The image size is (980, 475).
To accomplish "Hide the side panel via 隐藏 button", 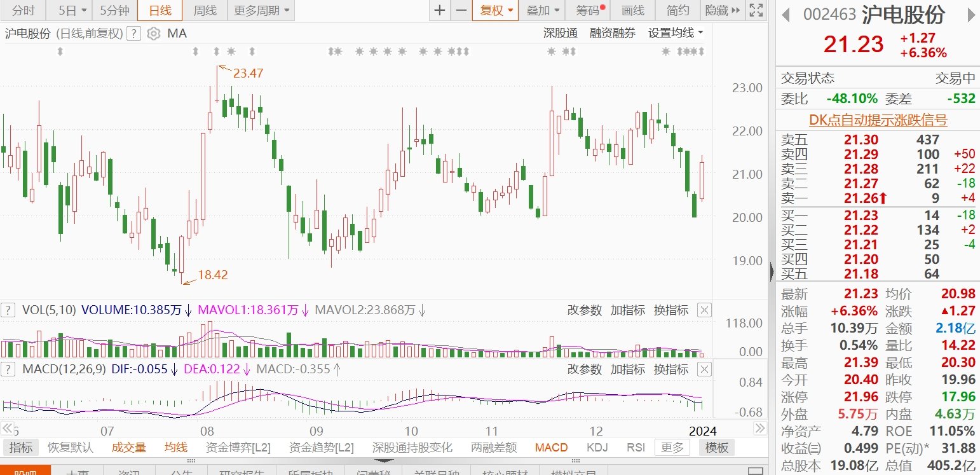I will pos(723,10).
